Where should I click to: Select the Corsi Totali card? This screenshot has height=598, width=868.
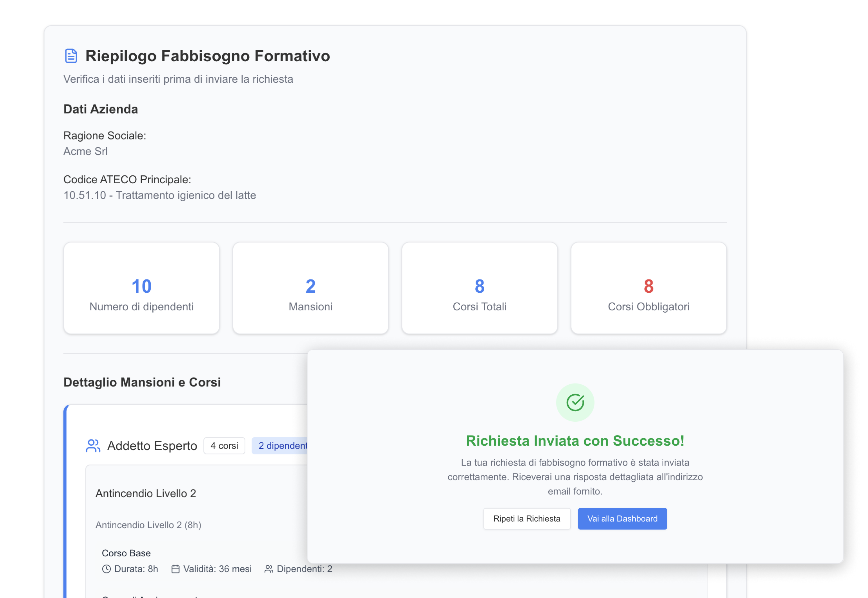479,288
